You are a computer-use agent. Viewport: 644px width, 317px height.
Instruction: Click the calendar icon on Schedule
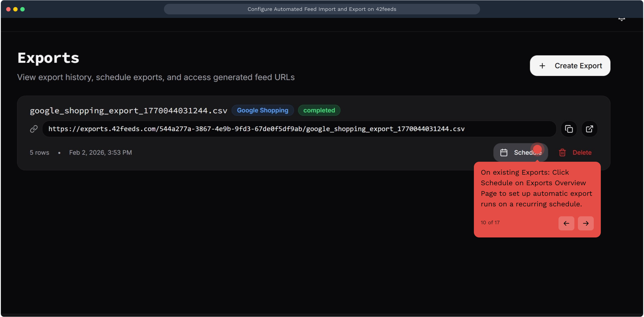[504, 153]
